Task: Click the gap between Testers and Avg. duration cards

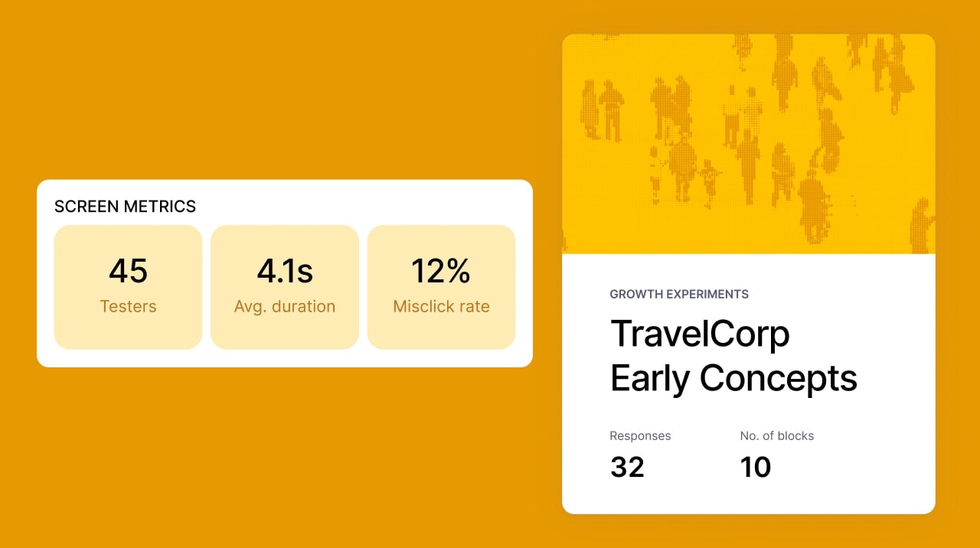Action: coord(207,287)
